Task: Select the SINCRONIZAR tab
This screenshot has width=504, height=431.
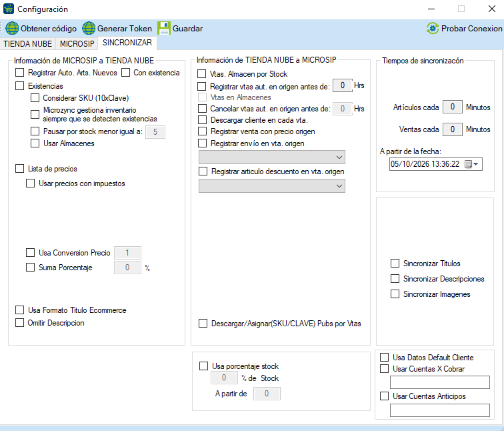Action: click(127, 43)
